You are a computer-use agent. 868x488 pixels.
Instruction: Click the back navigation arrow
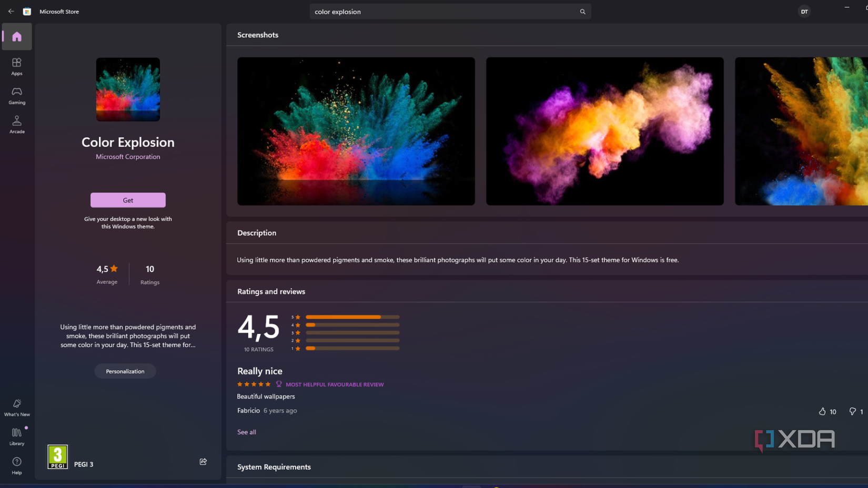pos(11,11)
